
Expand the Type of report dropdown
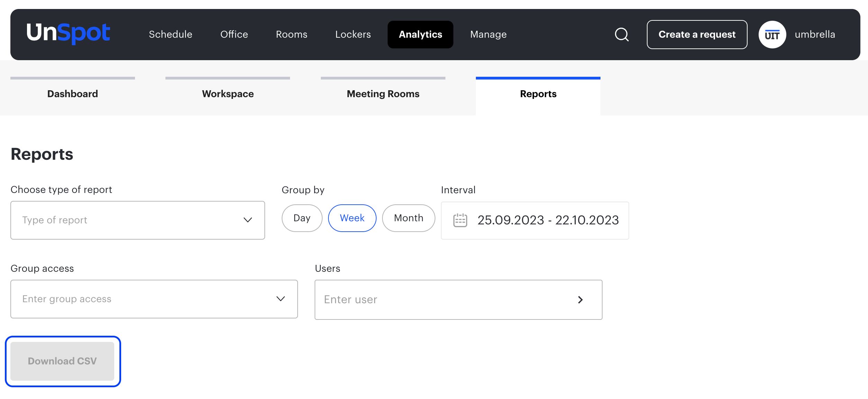click(138, 220)
